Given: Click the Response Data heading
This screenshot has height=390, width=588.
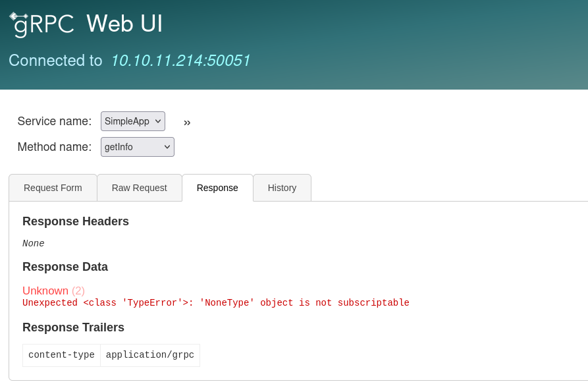Looking at the screenshot, I should [65, 267].
